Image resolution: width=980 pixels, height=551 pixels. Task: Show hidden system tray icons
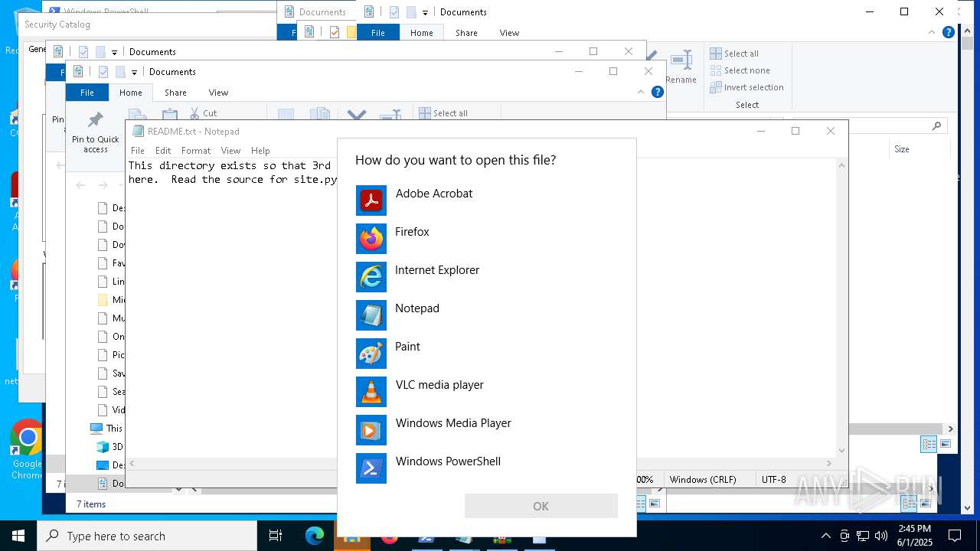pyautogui.click(x=825, y=536)
